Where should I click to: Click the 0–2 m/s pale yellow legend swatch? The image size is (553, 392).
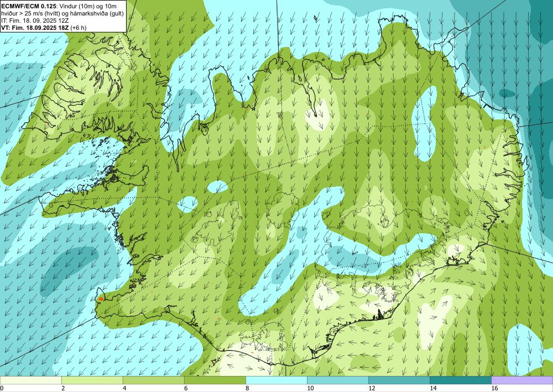(30, 380)
